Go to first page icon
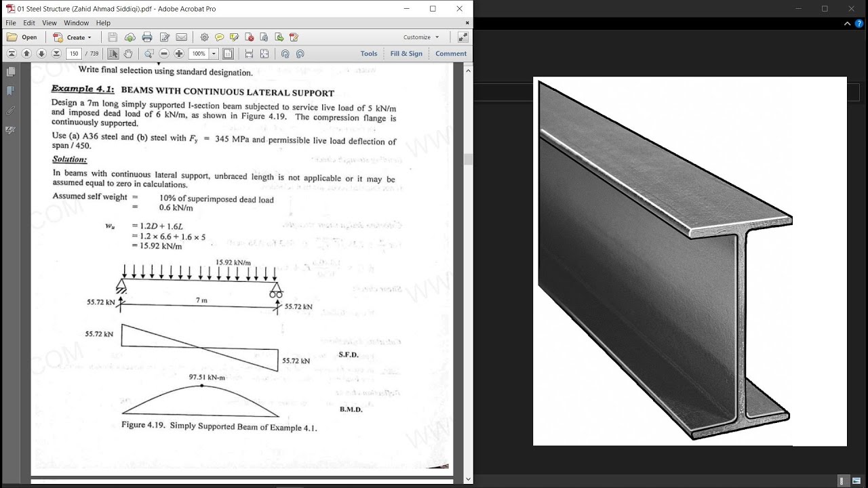The width and height of the screenshot is (868, 488). click(12, 54)
